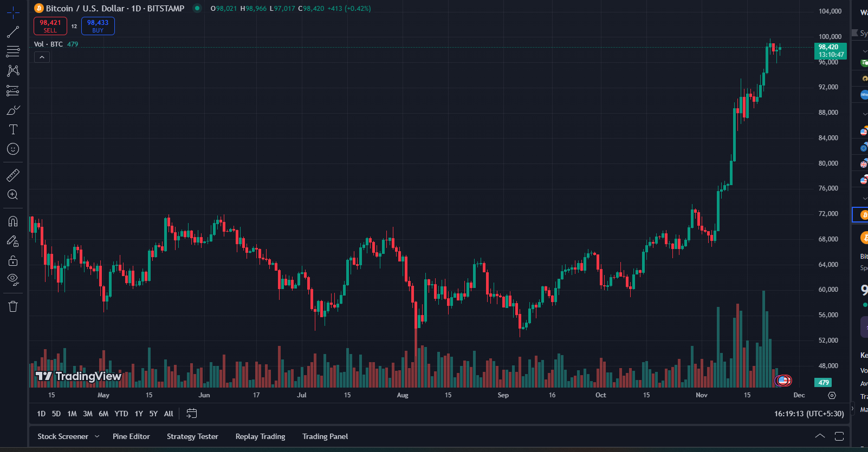868x452 pixels.
Task: Collapse the indicator legend chevron
Action: pyautogui.click(x=42, y=57)
